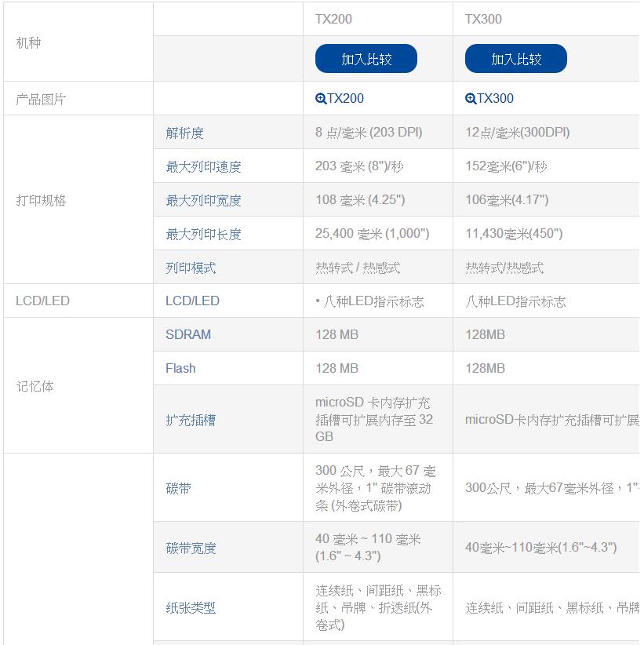Click the 打印规格 category cell
644x645 pixels.
pyautogui.click(x=41, y=200)
